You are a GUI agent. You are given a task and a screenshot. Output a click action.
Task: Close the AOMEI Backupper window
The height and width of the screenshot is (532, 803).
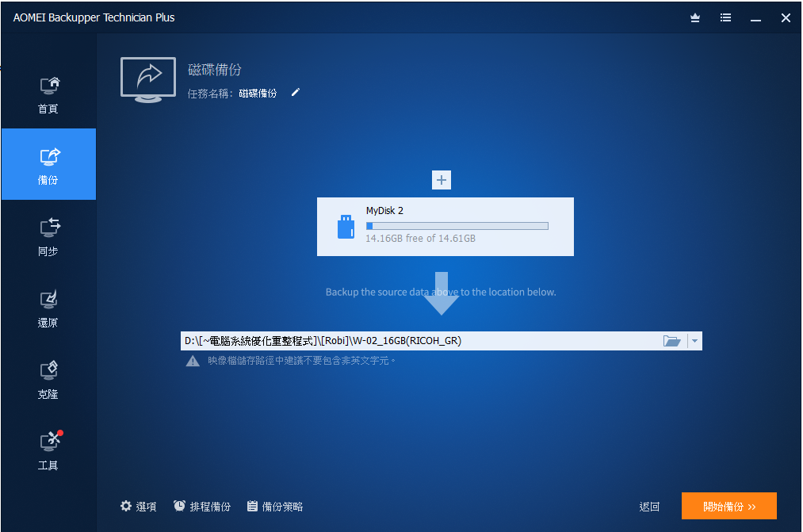click(x=786, y=18)
